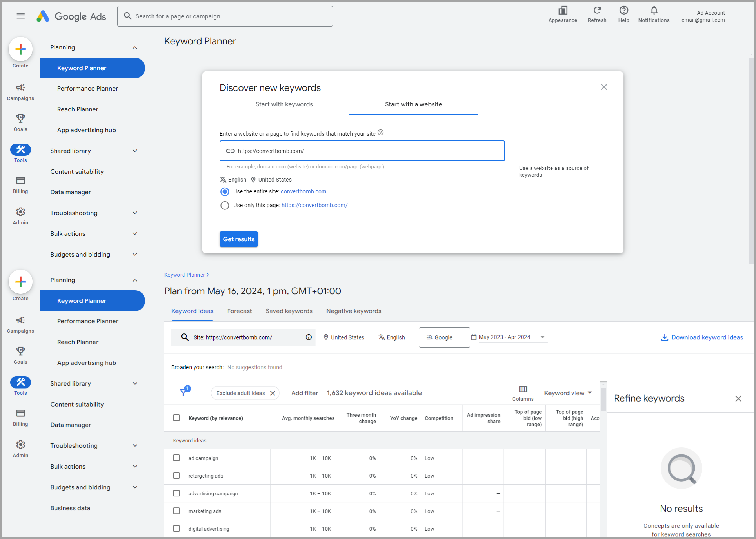Switch to Start with keywords tab
Screen dimensions: 756x539
284,104
